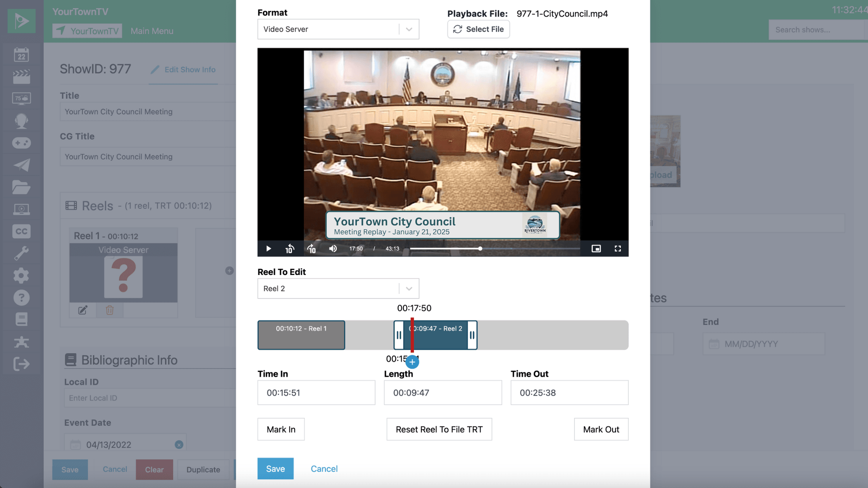
Task: Open the paper plane icon in sidebar
Action: click(x=21, y=165)
